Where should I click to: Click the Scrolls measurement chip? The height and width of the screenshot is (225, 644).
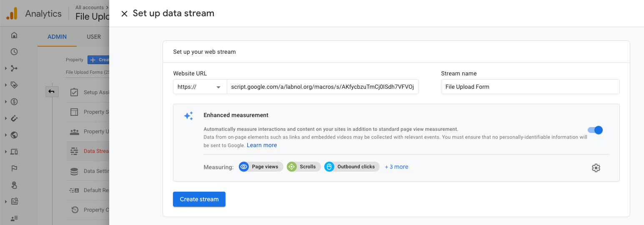(x=304, y=167)
